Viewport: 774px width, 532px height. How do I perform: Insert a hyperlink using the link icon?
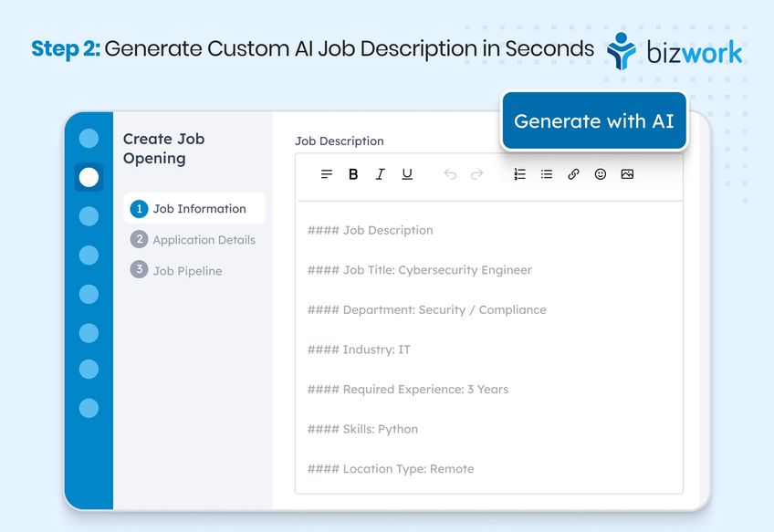(x=573, y=174)
